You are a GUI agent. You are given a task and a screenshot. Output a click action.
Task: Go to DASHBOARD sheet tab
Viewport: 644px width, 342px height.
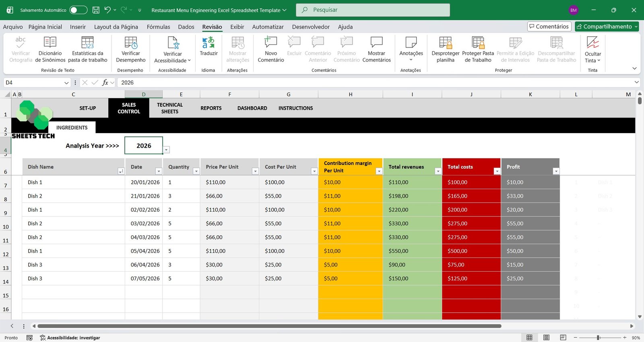click(x=252, y=108)
